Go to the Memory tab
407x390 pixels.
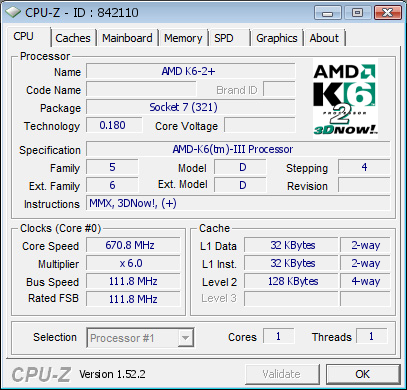(183, 38)
